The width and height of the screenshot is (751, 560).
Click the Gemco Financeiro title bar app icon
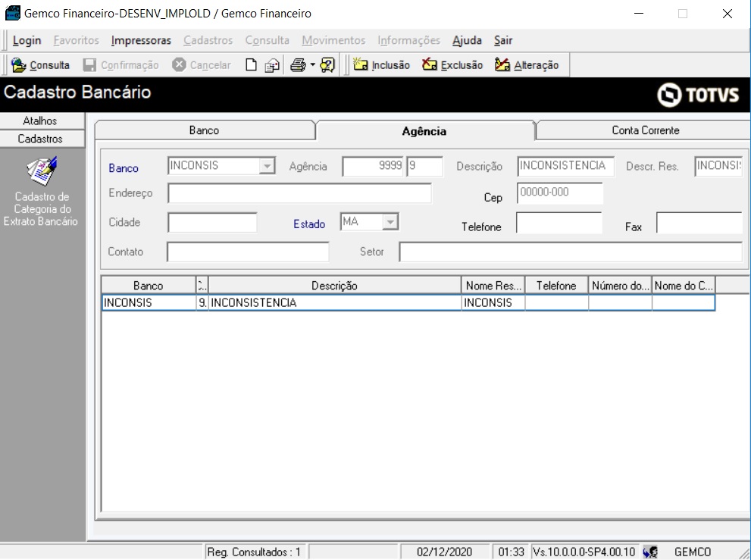(x=12, y=13)
